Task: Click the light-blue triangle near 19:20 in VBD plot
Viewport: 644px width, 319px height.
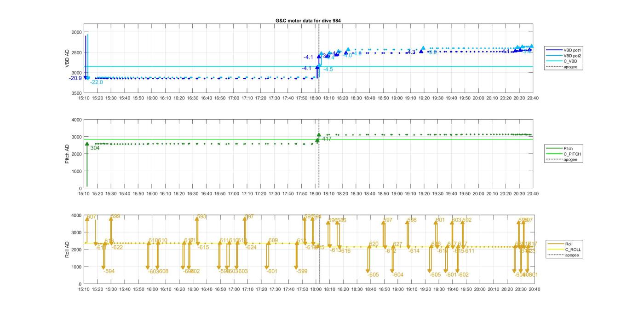Action: [x=423, y=48]
